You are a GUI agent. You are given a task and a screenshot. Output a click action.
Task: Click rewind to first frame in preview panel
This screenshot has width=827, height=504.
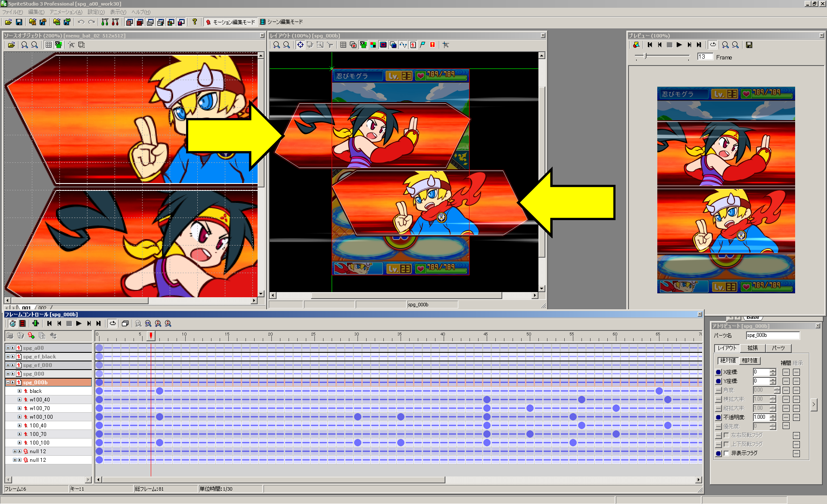point(650,45)
